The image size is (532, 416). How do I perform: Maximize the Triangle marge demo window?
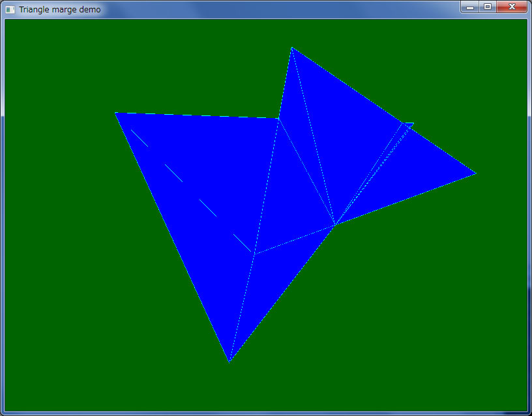coord(488,7)
